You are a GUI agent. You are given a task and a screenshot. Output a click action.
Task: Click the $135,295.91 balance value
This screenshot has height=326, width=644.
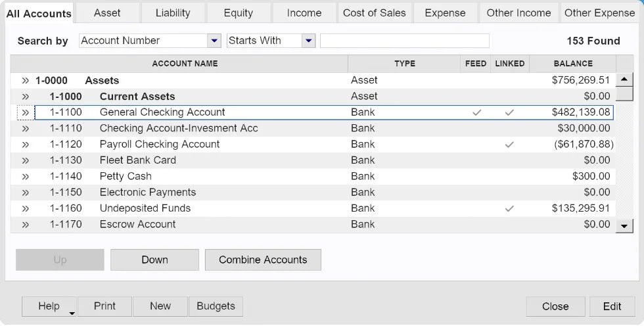[581, 208]
